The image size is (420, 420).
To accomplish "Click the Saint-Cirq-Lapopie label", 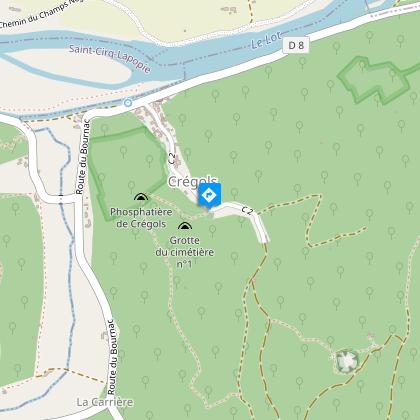I will (x=110, y=59).
